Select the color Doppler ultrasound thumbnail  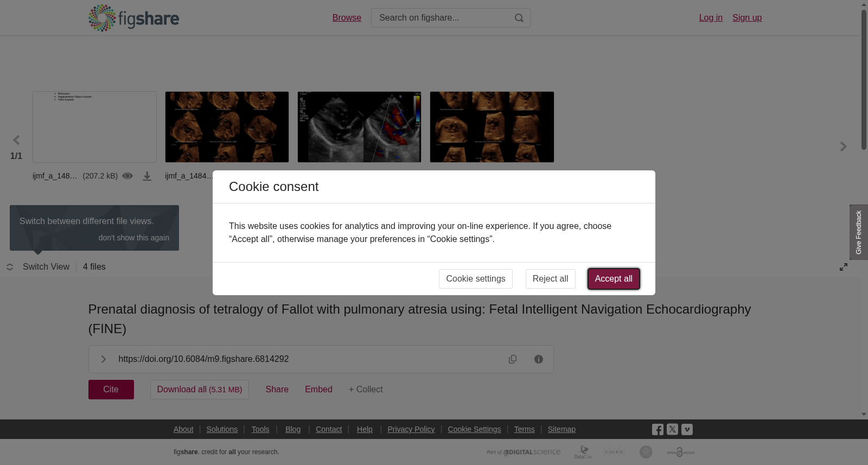(359, 127)
